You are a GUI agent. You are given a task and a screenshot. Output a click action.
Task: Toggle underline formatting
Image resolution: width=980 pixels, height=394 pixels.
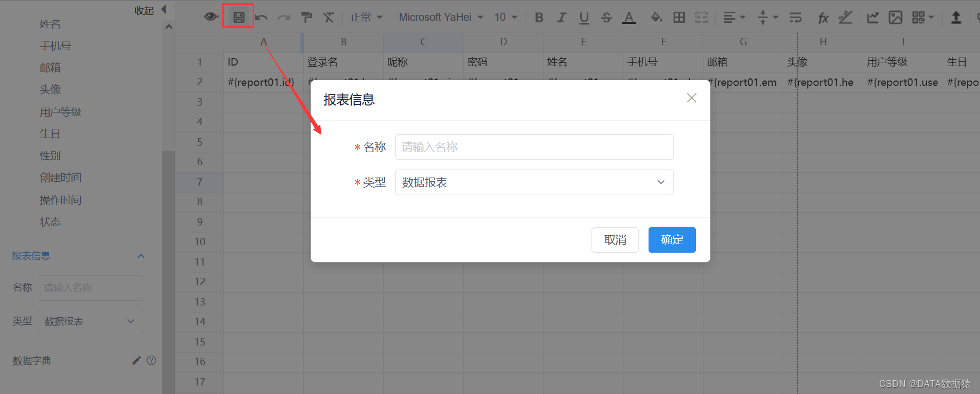584,18
